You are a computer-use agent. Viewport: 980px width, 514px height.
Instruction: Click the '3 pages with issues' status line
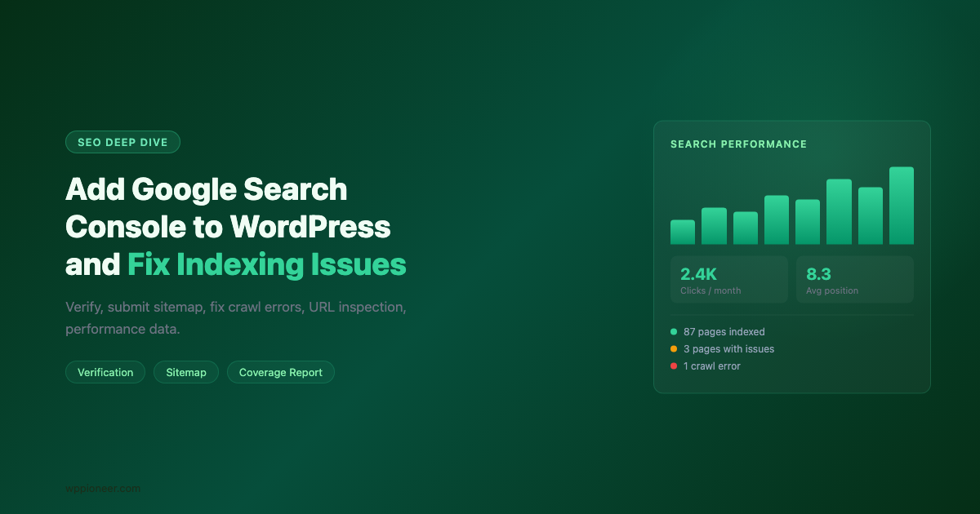tap(728, 349)
